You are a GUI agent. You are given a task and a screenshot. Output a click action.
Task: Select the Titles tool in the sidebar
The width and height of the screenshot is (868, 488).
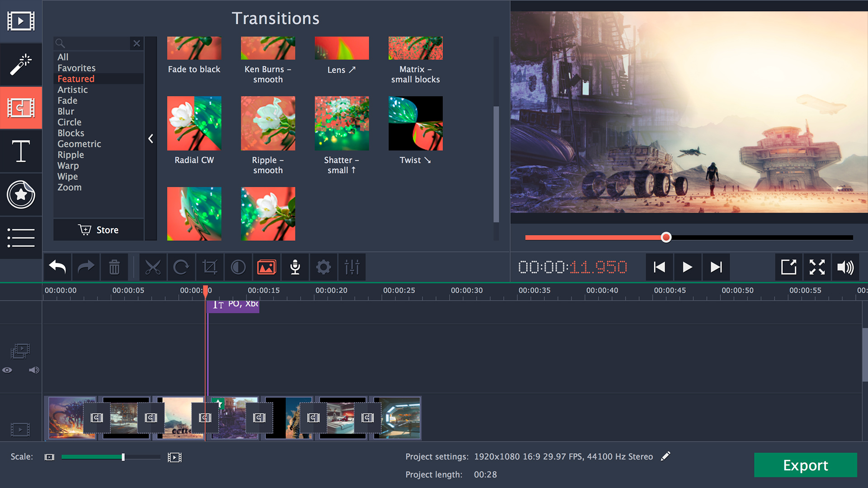pos(21,151)
